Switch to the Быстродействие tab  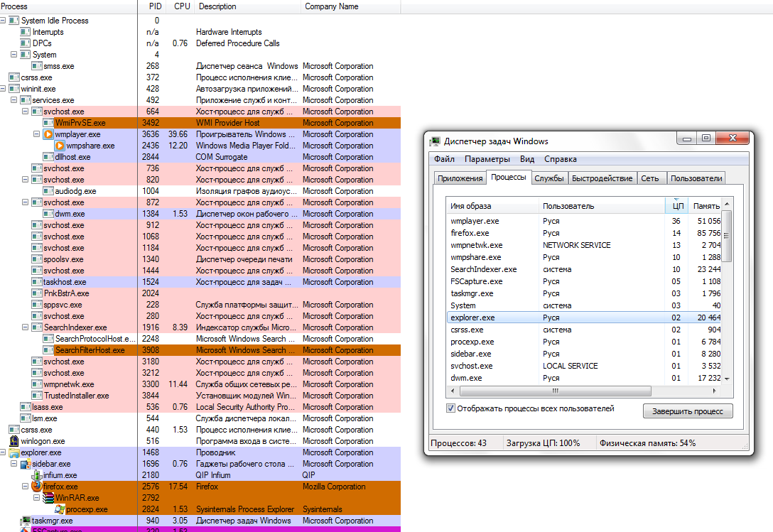[x=602, y=178]
